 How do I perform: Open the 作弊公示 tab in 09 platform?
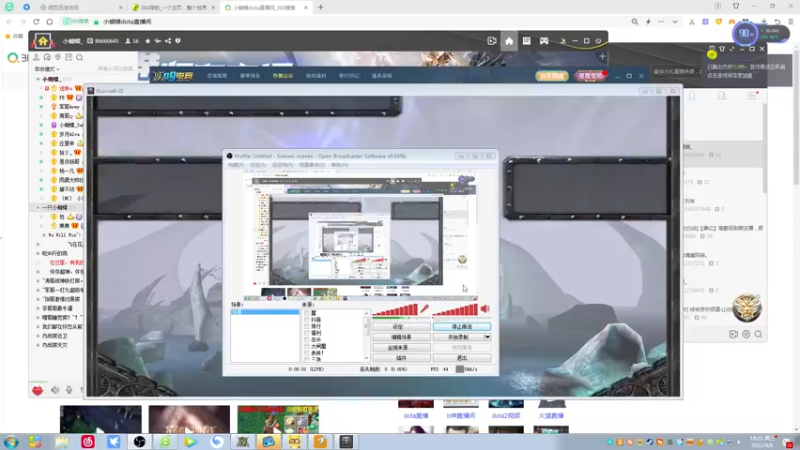pyautogui.click(x=283, y=76)
